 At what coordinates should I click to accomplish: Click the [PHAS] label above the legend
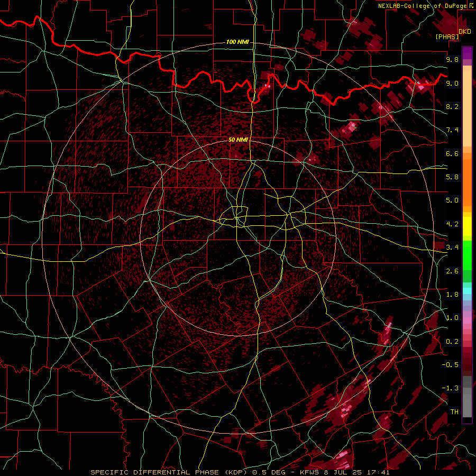(447, 37)
